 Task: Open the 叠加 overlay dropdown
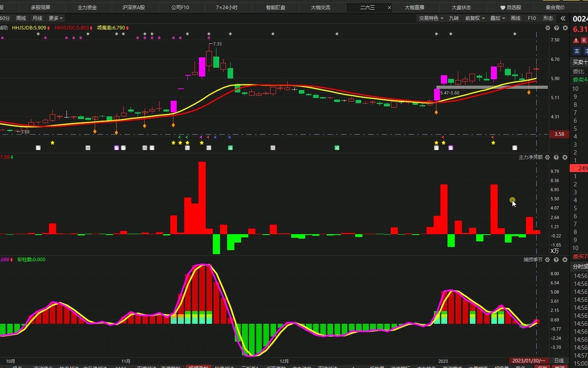[498, 18]
